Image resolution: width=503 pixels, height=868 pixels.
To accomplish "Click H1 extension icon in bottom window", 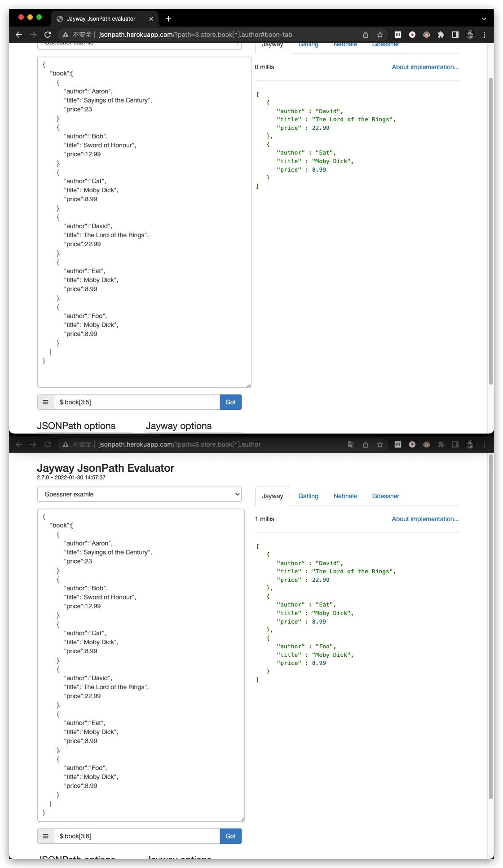I will click(398, 444).
